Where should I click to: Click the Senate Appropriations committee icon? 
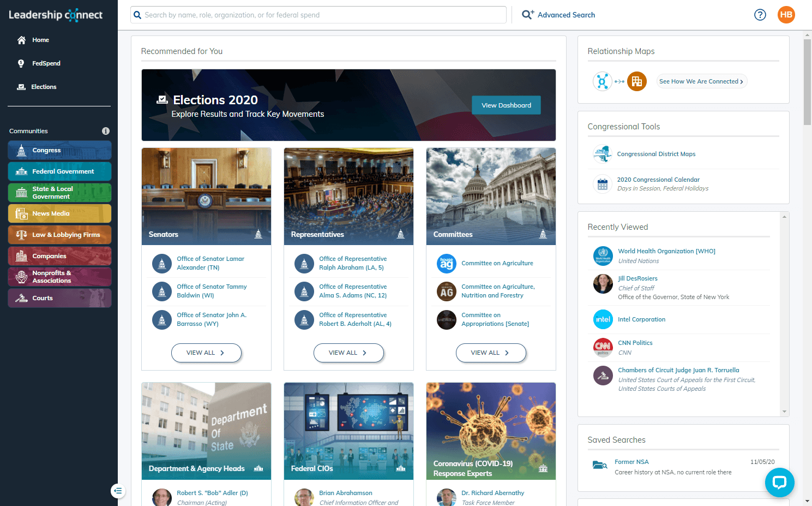click(447, 320)
